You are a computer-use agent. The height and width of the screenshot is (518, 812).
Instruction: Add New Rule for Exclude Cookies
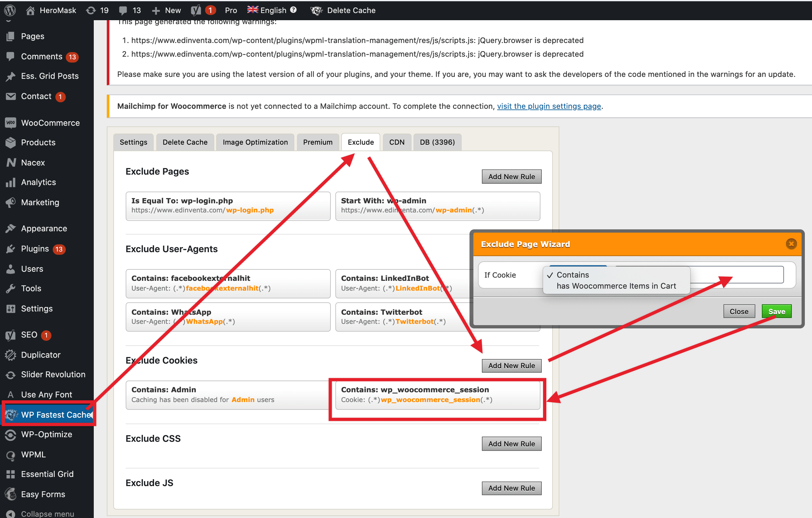[x=511, y=366]
